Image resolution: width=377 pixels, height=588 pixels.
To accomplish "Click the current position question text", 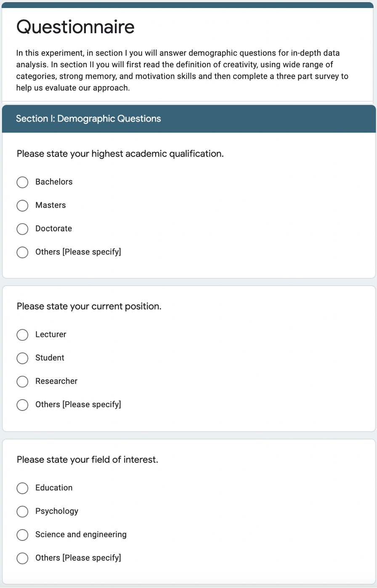I will [89, 307].
